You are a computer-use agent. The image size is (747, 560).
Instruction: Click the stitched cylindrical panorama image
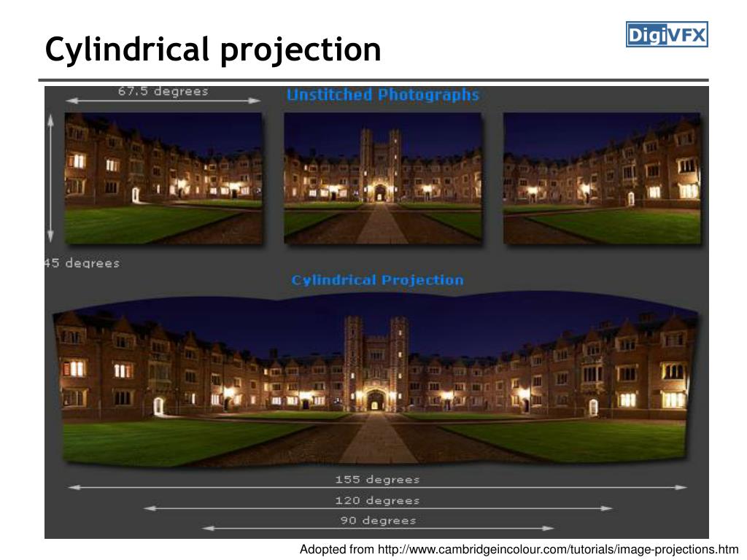pyautogui.click(x=376, y=378)
